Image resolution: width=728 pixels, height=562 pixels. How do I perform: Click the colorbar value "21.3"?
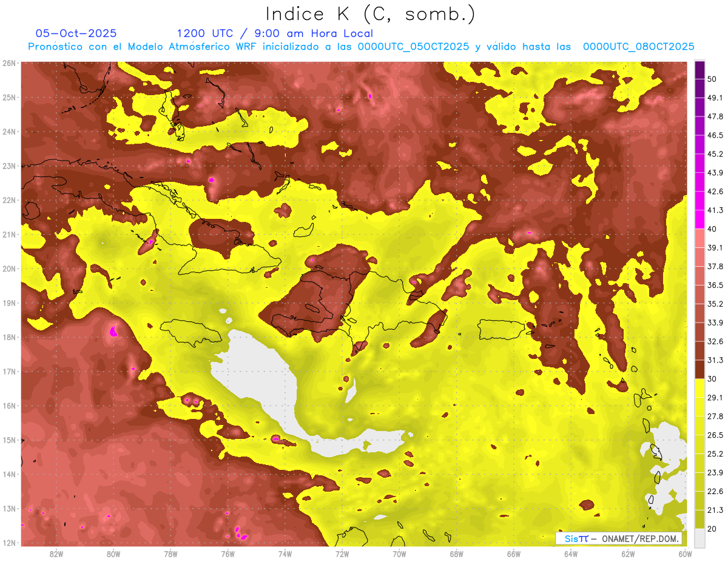point(715,510)
